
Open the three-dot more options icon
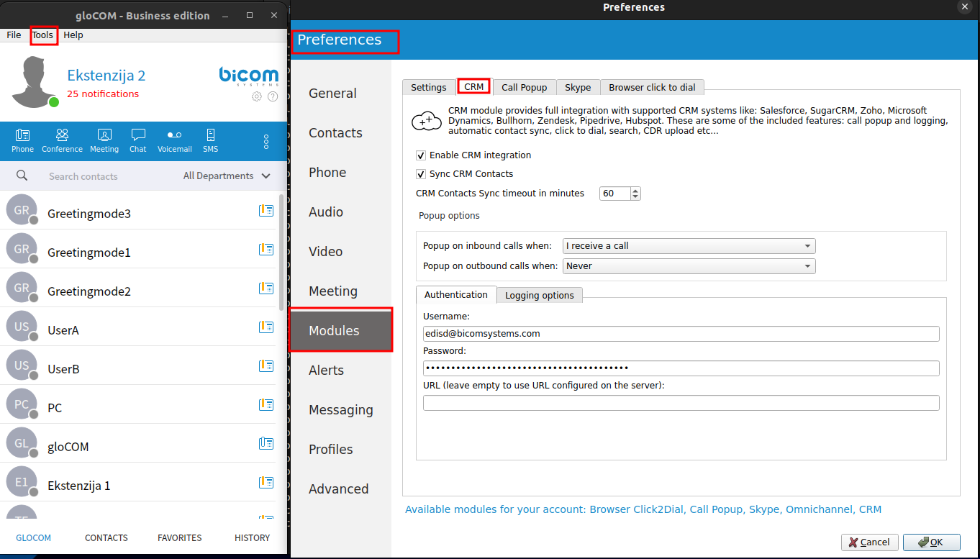coord(266,141)
